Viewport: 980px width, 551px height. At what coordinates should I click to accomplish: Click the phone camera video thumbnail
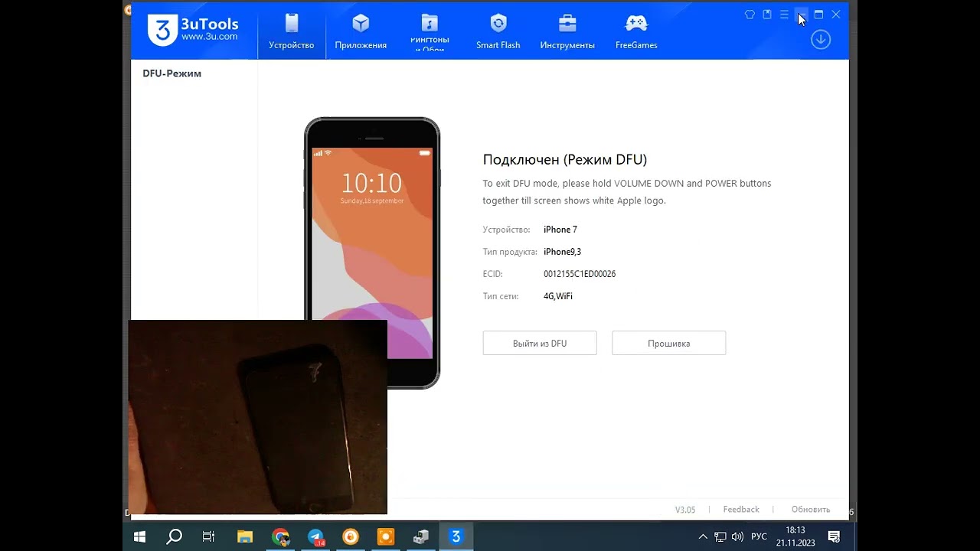click(258, 416)
